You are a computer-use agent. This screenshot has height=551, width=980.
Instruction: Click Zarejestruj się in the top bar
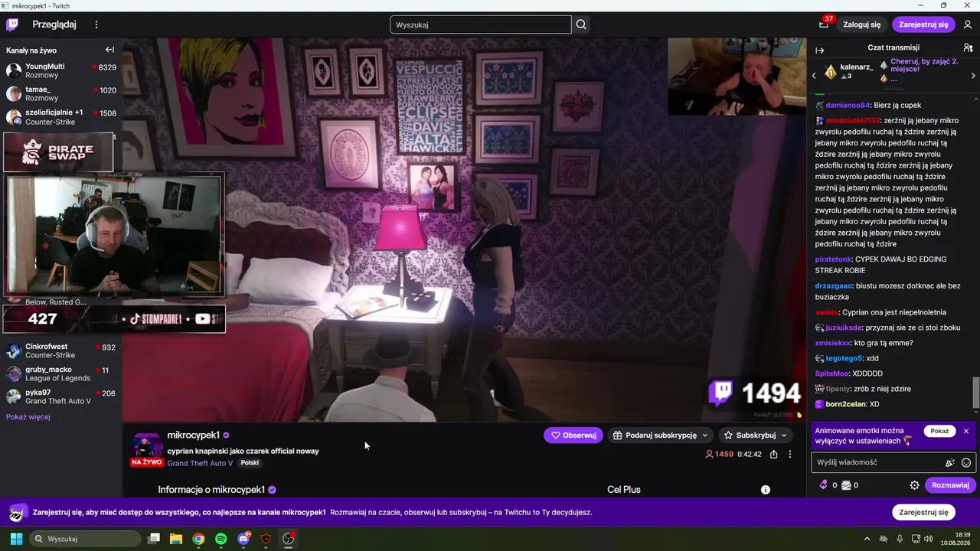pos(923,24)
